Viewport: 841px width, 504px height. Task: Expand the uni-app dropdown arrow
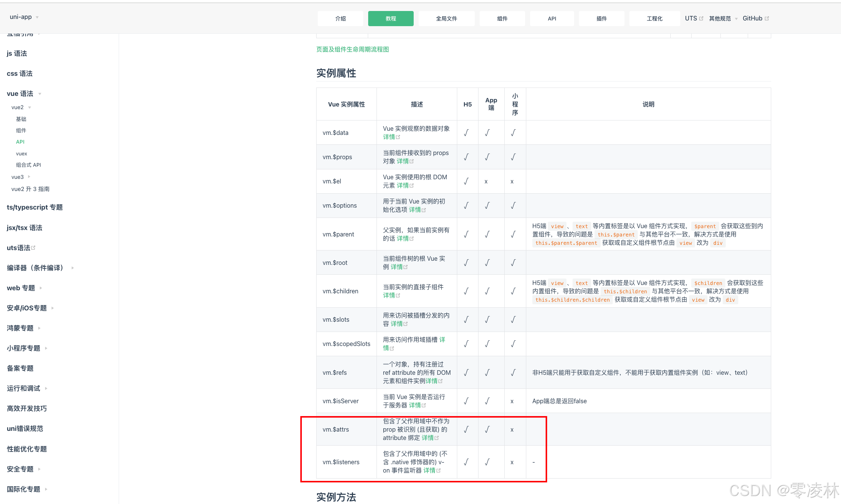pyautogui.click(x=37, y=17)
